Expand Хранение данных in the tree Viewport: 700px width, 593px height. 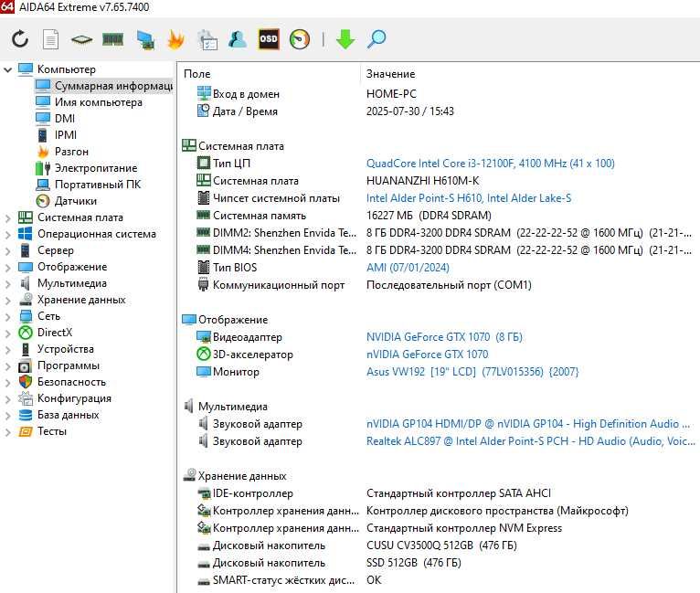click(x=7, y=301)
